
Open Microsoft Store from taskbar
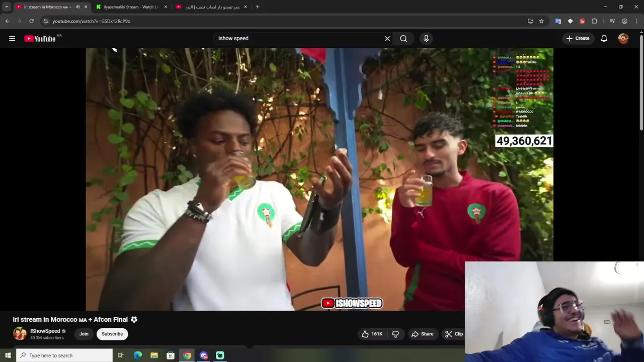pyautogui.click(x=171, y=355)
